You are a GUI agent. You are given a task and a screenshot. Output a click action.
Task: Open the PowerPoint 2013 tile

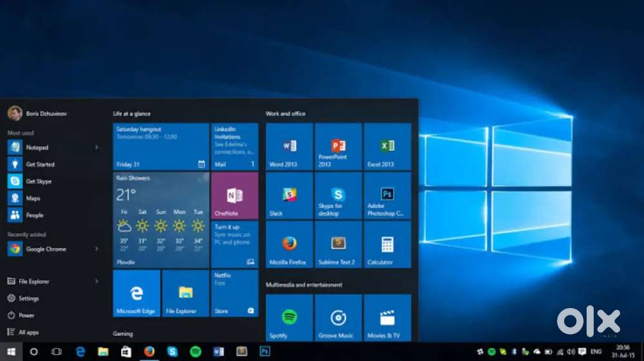(338, 147)
